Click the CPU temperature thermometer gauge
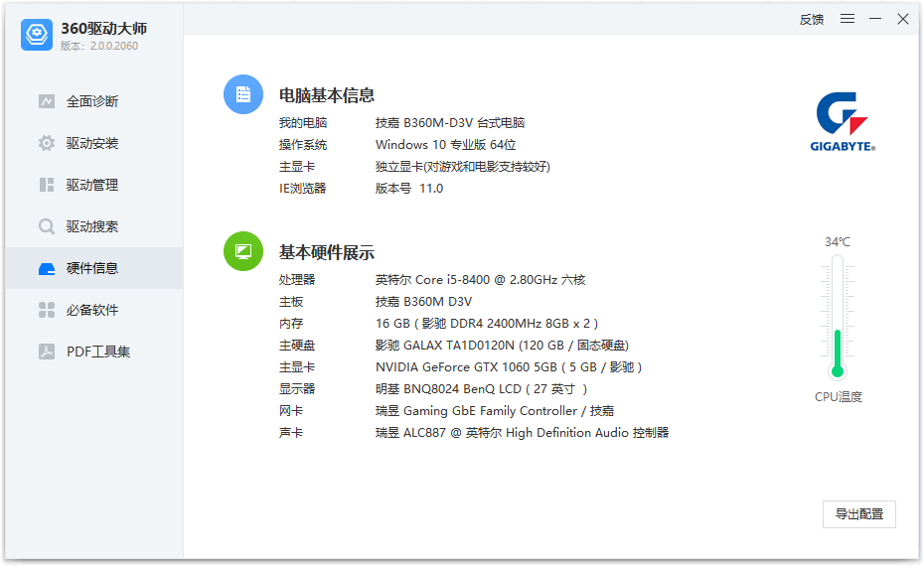This screenshot has height=566, width=924. point(838,317)
